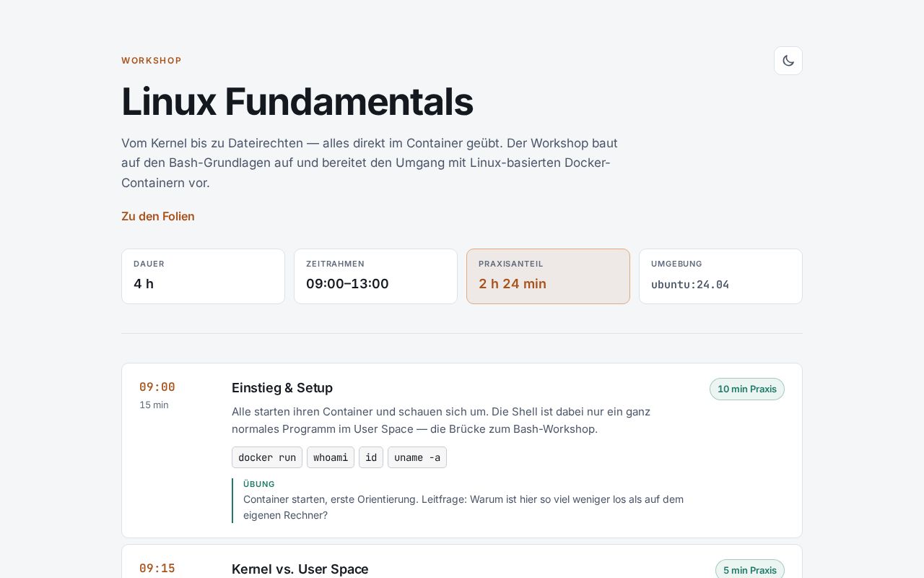The height and width of the screenshot is (578, 924).
Task: Click the workshop description paragraph 'Vom Kernel bis zu Dateirechten'
Action: (370, 163)
